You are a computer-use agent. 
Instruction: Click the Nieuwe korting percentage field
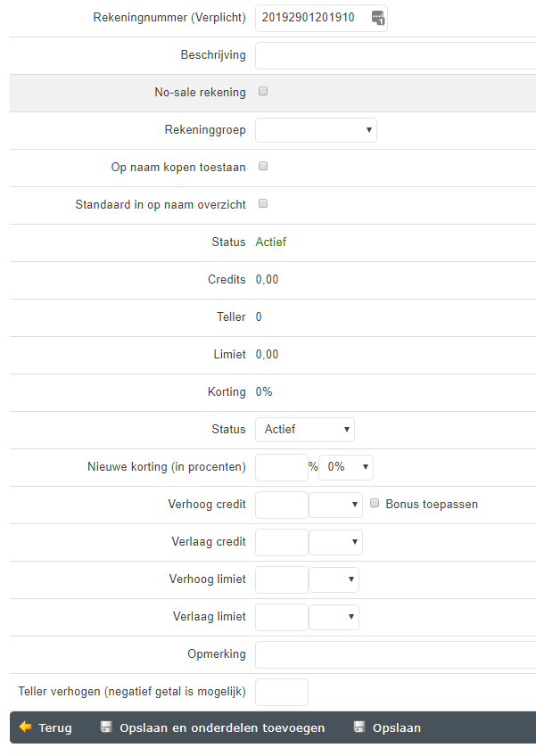(x=281, y=467)
